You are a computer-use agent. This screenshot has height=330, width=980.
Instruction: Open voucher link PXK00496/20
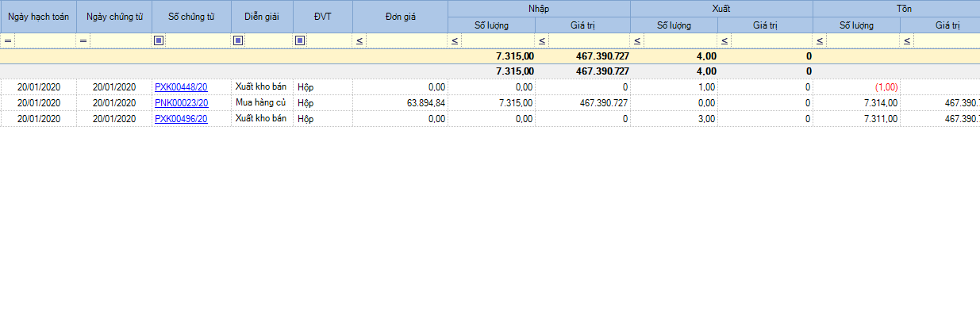click(x=181, y=119)
